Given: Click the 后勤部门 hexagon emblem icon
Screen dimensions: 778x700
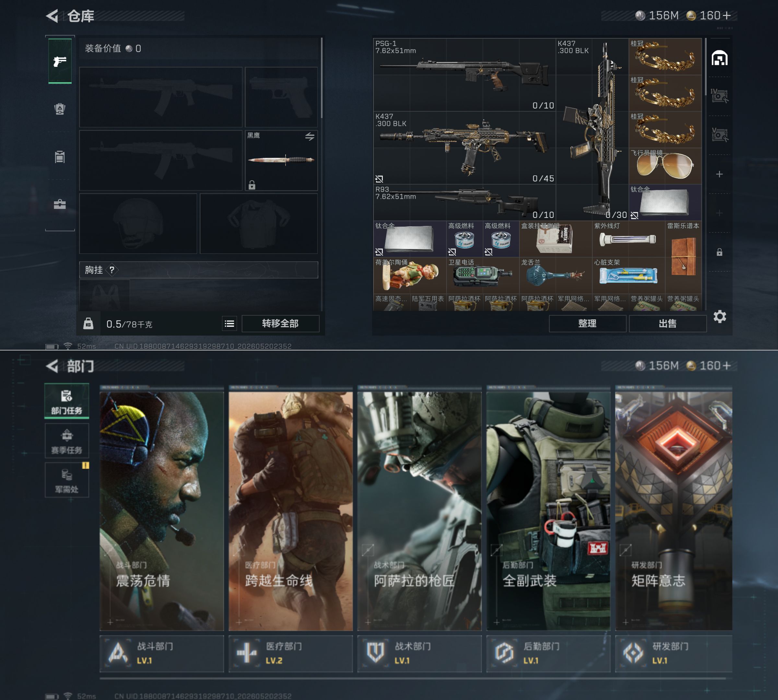Looking at the screenshot, I should point(504,653).
